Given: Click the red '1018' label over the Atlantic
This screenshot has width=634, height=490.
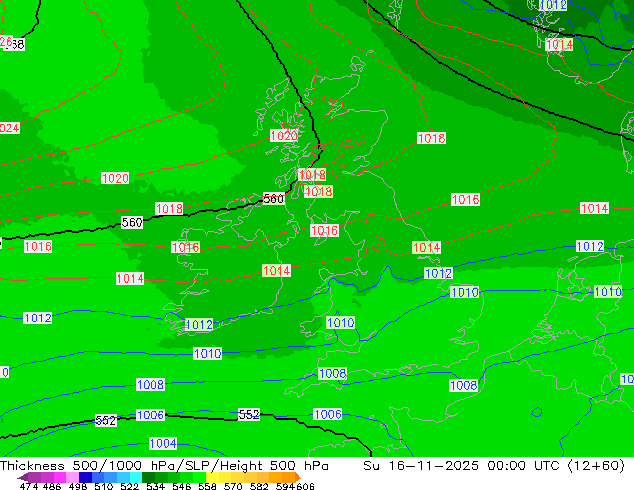Looking at the screenshot, I should coord(169,209).
